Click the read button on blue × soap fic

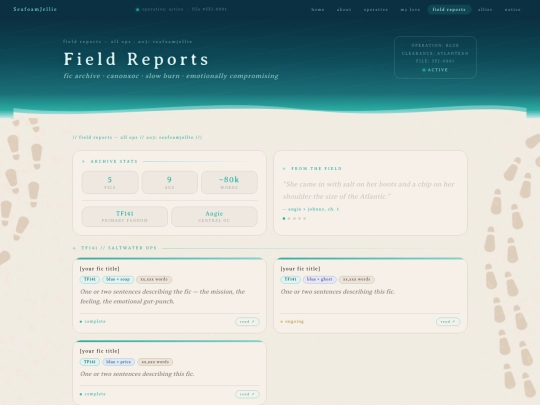click(x=247, y=322)
